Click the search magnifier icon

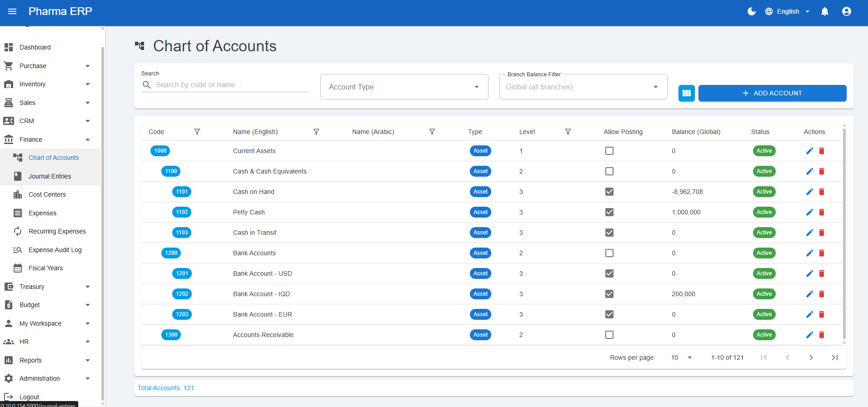146,85
